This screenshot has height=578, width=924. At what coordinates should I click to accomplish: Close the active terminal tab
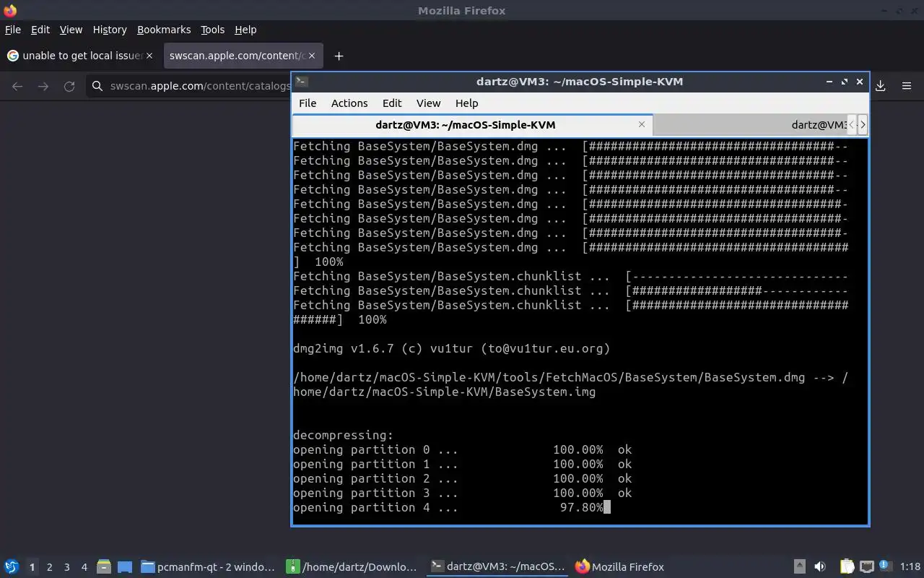tap(641, 124)
